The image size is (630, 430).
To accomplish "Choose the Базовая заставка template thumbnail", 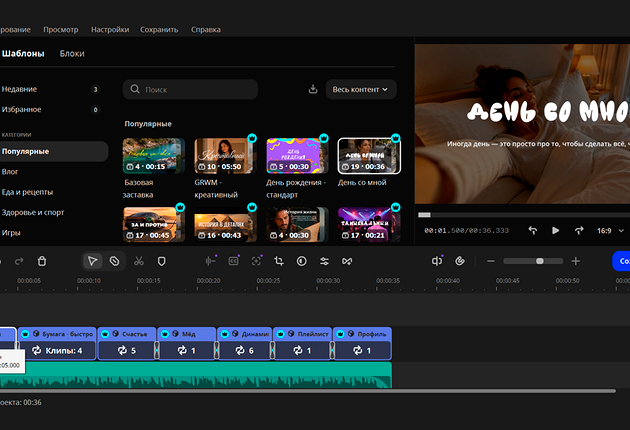I will point(154,156).
